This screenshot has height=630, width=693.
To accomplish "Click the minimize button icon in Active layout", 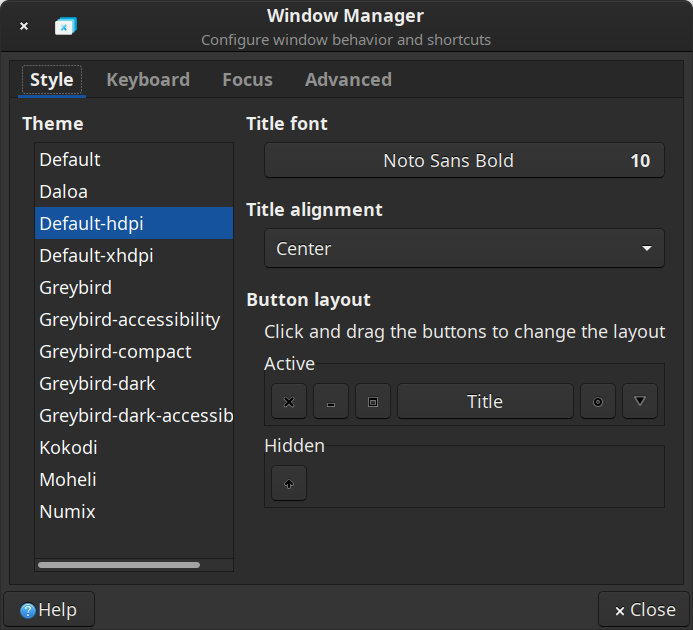I will point(331,402).
